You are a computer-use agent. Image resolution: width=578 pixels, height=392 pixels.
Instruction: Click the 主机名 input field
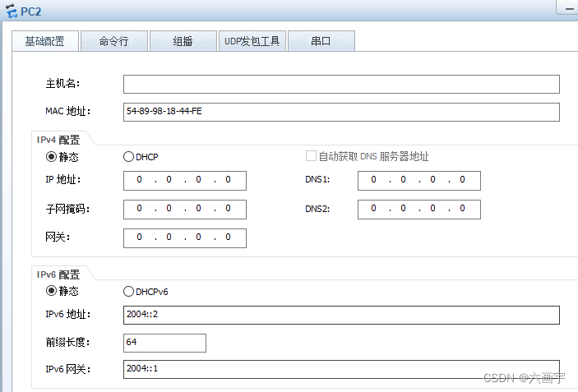(x=341, y=85)
